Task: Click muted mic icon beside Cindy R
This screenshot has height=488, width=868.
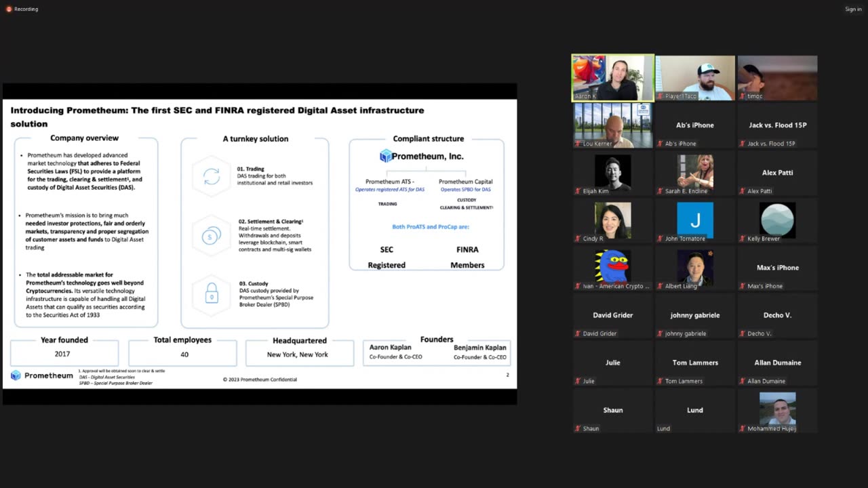Action: coord(578,239)
